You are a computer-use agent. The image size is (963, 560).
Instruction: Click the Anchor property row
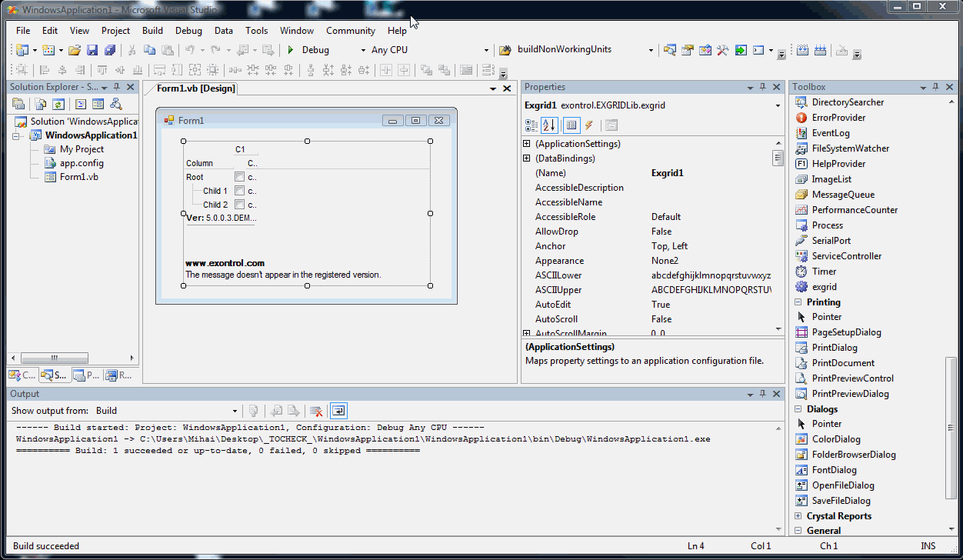(551, 246)
